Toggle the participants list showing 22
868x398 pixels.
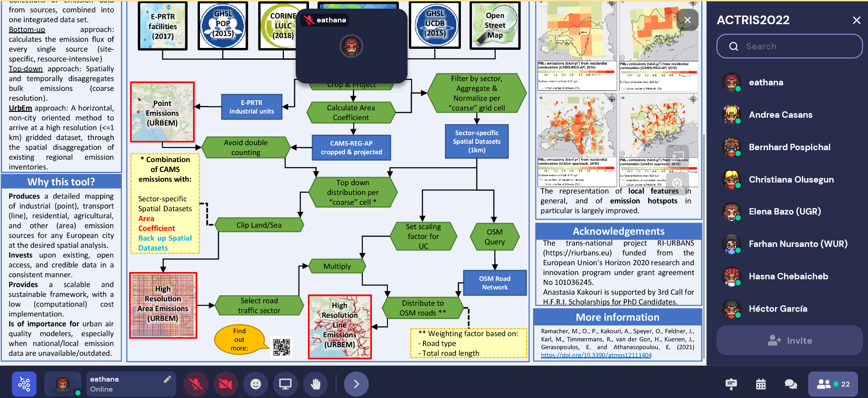tap(833, 384)
